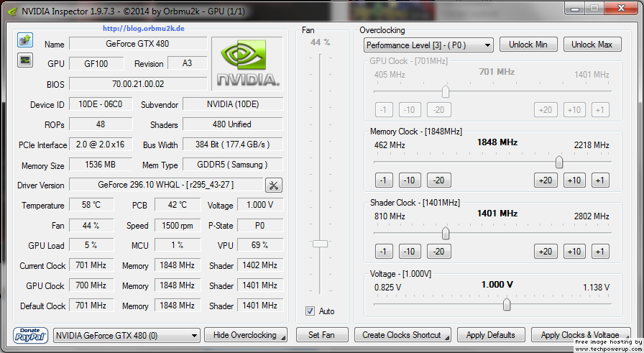Click the PCB temperature value 42 °C
This screenshot has width=644, height=353.
[x=178, y=205]
